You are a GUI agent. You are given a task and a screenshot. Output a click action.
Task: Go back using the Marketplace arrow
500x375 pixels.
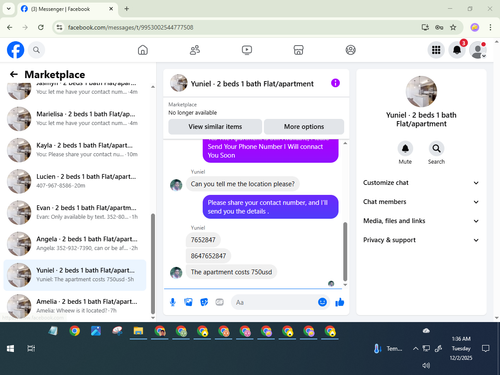[14, 74]
